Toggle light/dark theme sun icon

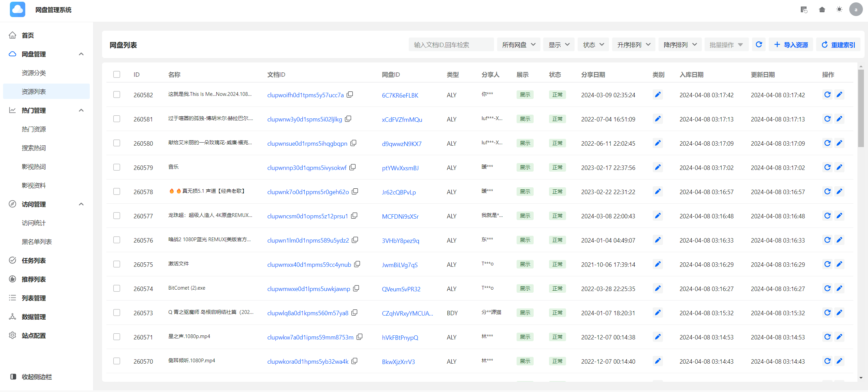tap(839, 10)
